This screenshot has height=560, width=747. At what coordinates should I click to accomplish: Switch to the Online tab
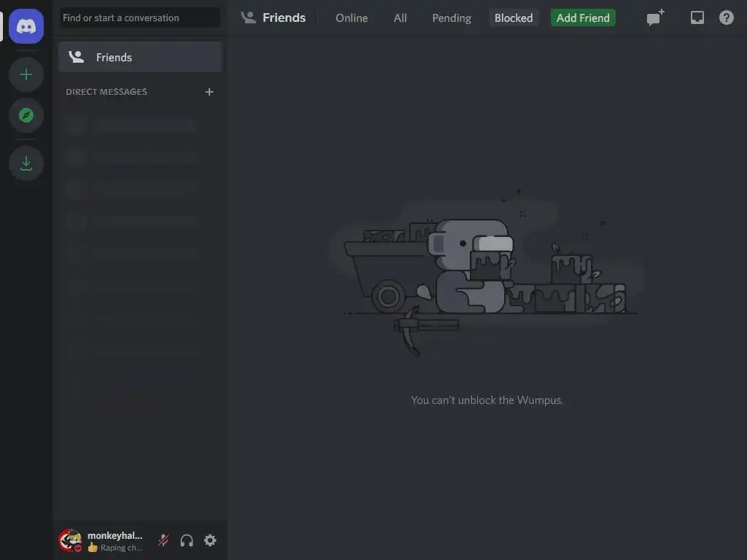[352, 18]
